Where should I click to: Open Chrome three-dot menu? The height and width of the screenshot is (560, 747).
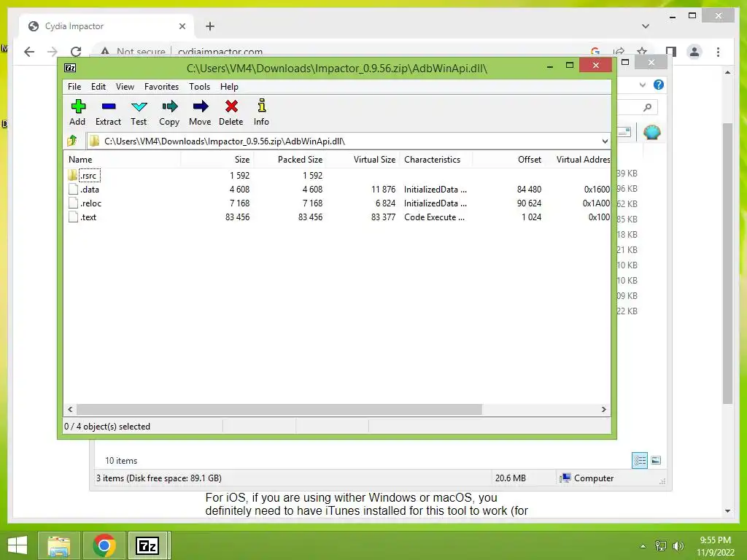click(x=718, y=52)
